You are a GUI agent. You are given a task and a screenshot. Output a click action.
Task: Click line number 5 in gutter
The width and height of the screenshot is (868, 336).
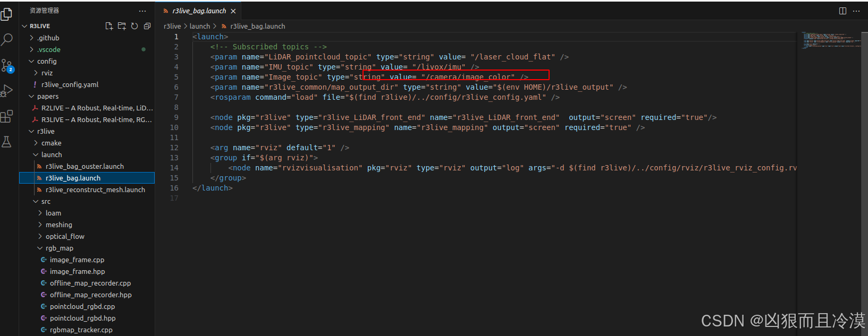tap(176, 77)
